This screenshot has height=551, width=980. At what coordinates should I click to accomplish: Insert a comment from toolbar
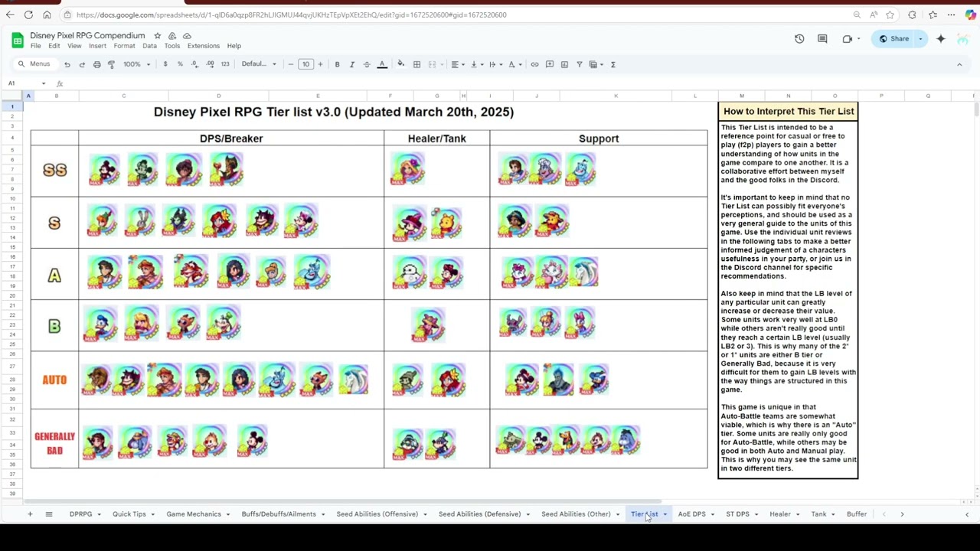point(549,64)
